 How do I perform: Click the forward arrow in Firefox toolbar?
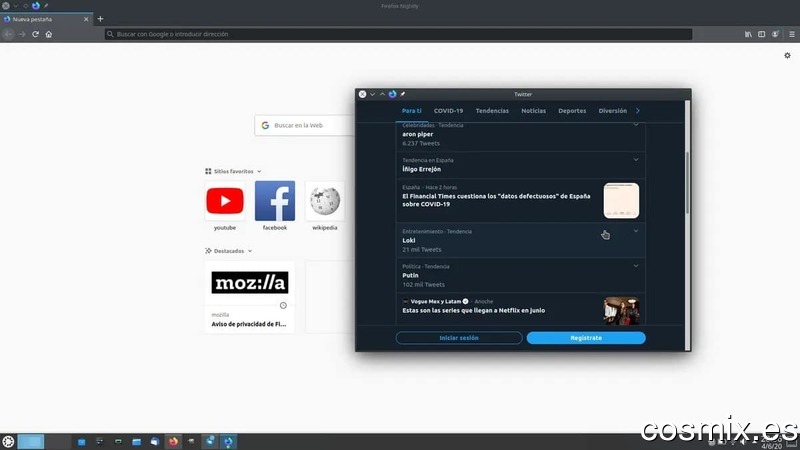(22, 34)
